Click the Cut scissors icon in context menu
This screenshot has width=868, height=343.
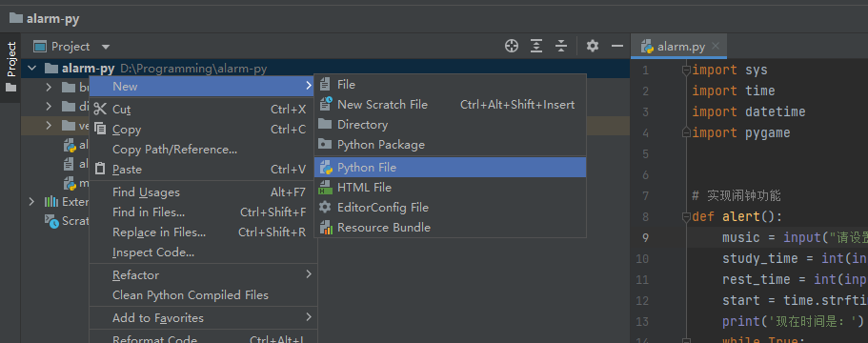[x=100, y=109]
